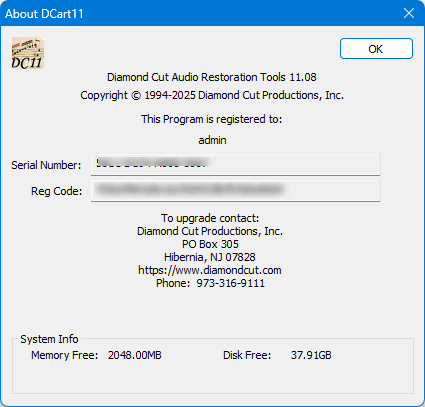Click inside the Serial Number field

coord(235,164)
